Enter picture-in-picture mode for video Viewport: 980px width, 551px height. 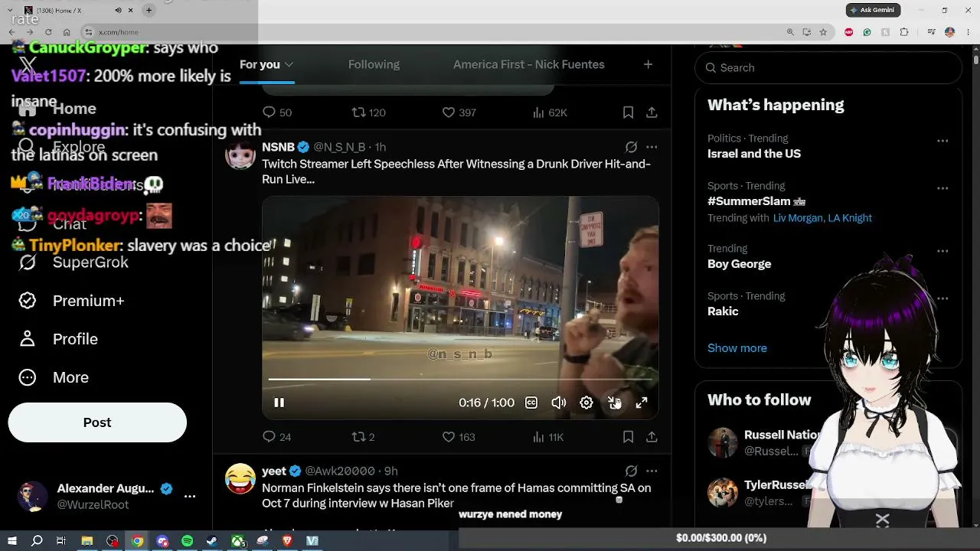click(614, 403)
